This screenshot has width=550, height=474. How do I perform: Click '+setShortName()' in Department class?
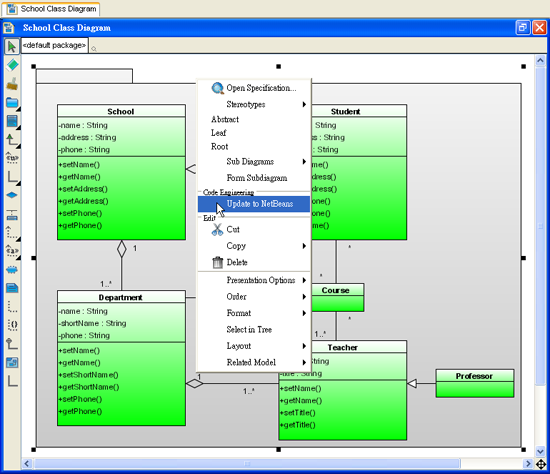(88, 375)
